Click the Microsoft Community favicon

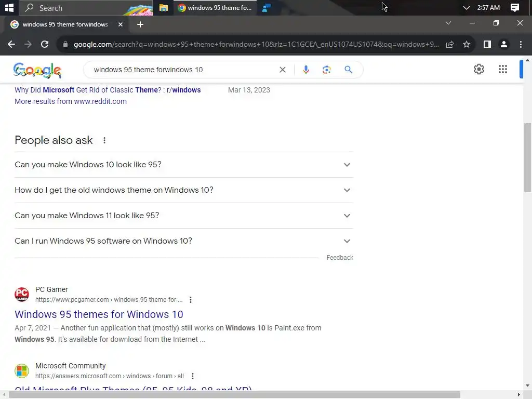coord(22,370)
